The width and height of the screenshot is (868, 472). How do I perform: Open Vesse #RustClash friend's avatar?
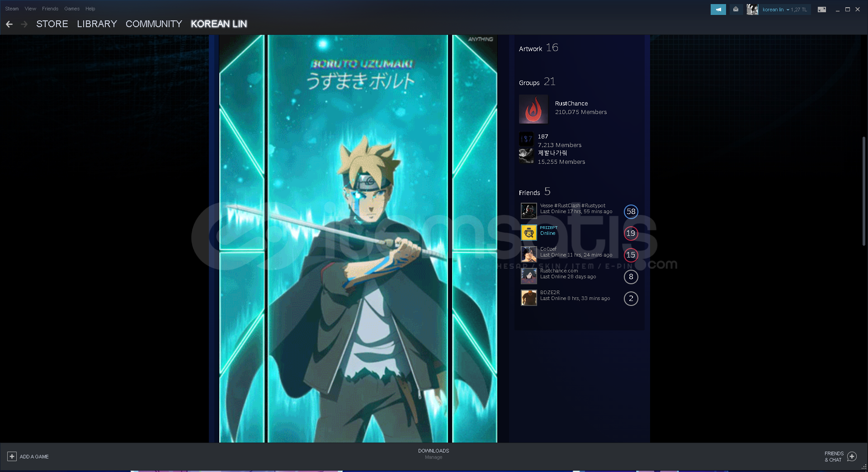pos(528,210)
